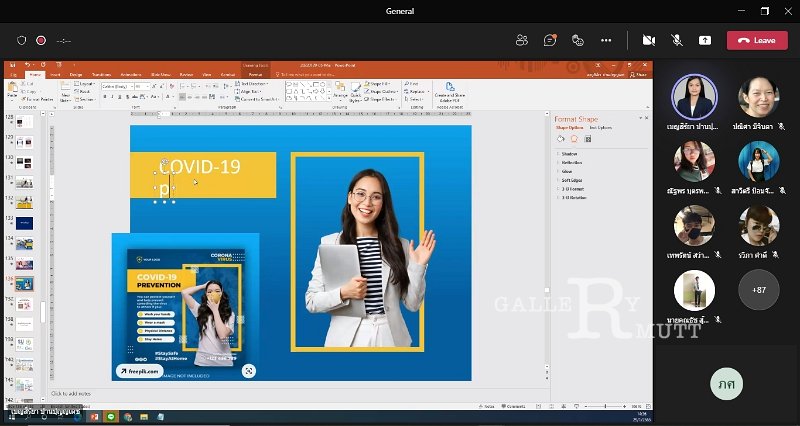Toggle Bold formatting in the ribbon
800x426 pixels.
pos(105,96)
